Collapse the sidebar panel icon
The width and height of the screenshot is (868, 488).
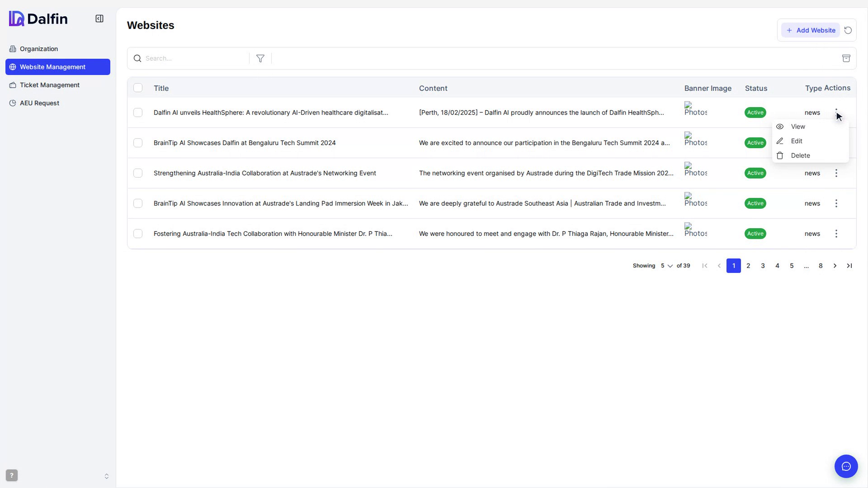(x=99, y=19)
